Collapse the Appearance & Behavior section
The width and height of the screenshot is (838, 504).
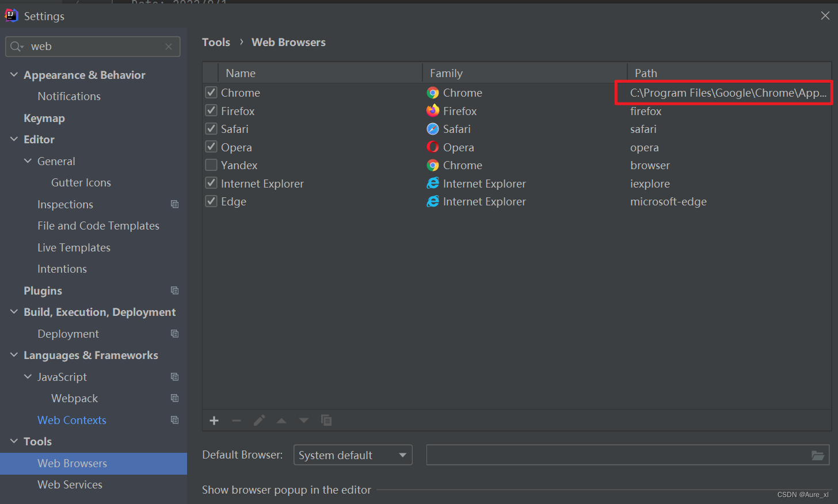click(14, 75)
